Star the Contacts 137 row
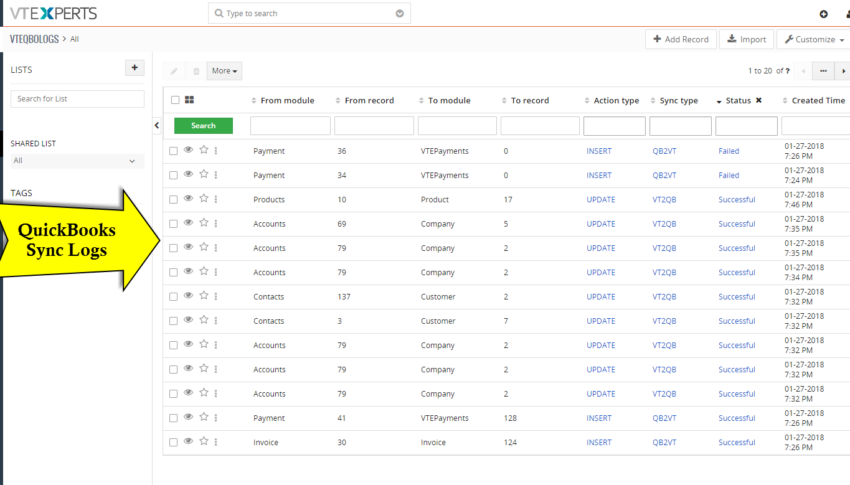 click(204, 295)
